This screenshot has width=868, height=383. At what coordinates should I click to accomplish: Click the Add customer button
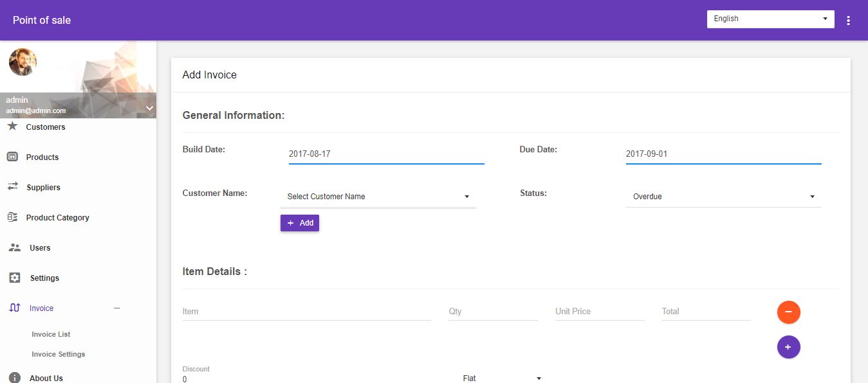[300, 223]
